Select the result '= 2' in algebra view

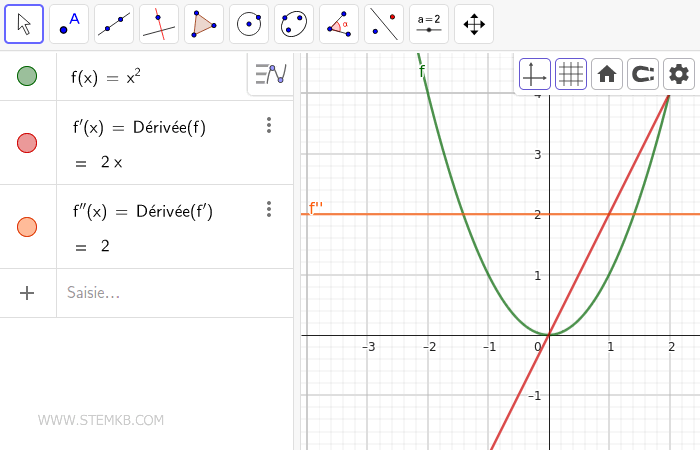(x=92, y=246)
